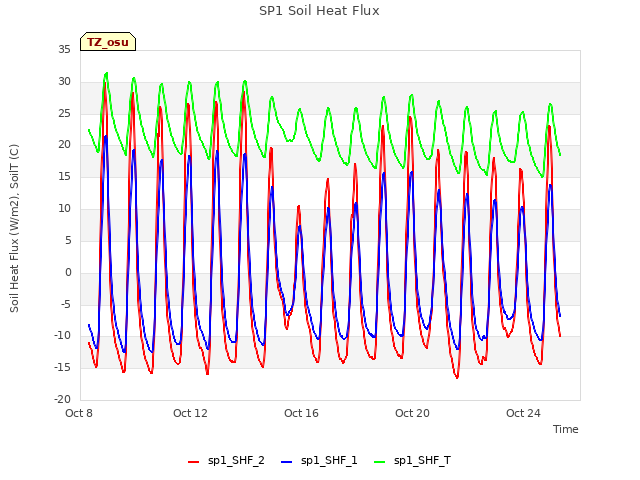Select the sp1_SHF_T legend label
Screen dimensions: 640x480
pyautogui.click(x=422, y=460)
